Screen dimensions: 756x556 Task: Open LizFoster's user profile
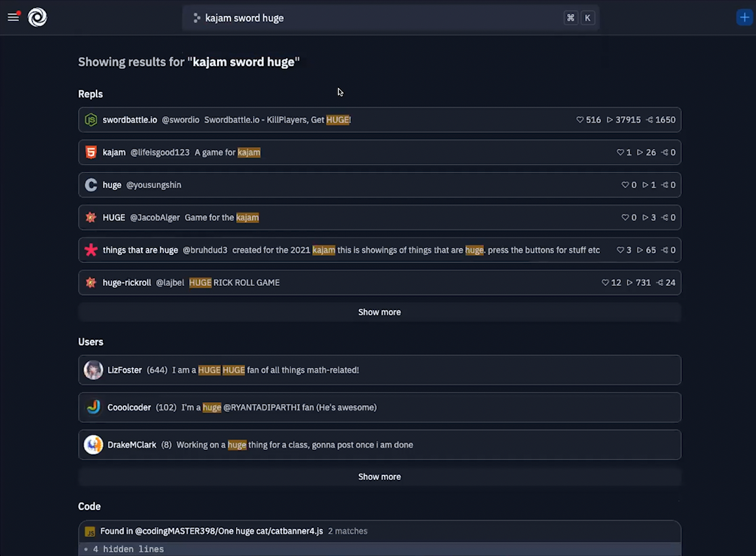pyautogui.click(x=93, y=370)
